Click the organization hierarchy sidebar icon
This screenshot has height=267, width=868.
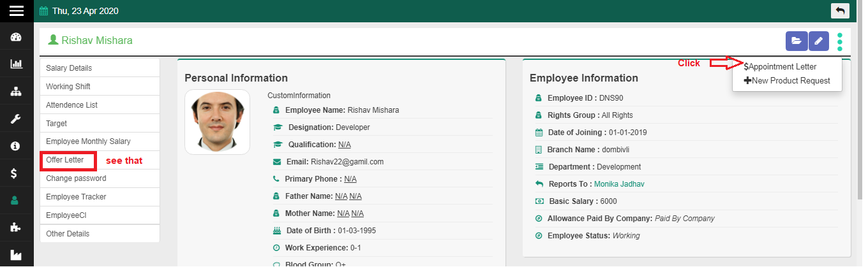pos(17,91)
